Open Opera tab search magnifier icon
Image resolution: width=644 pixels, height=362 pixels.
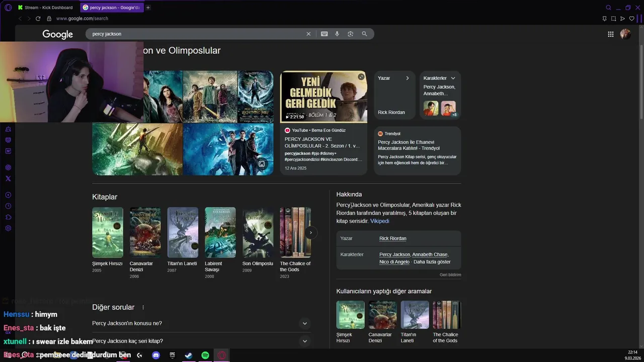click(x=608, y=8)
